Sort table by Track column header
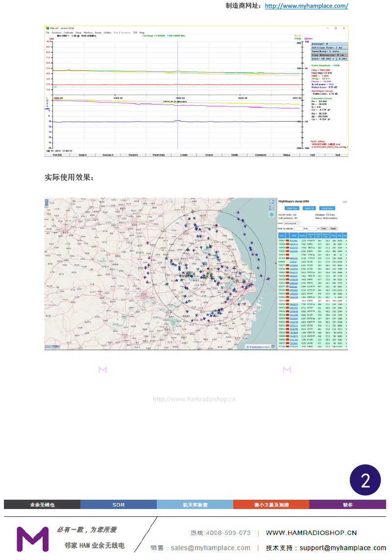Viewport: 392px width, 560px height. coord(333,235)
